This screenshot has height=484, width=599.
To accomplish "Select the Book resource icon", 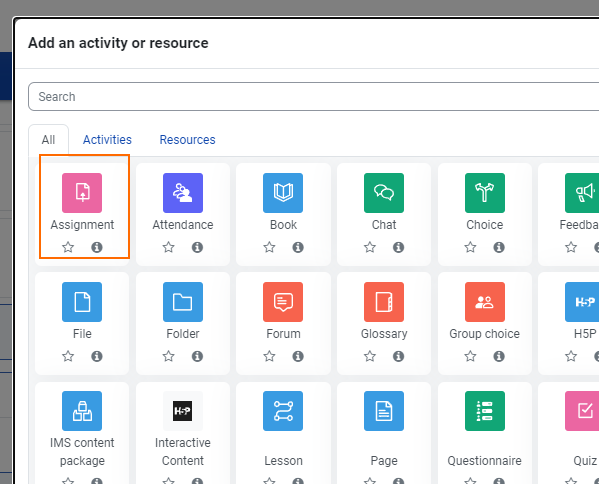I will (x=283, y=193).
